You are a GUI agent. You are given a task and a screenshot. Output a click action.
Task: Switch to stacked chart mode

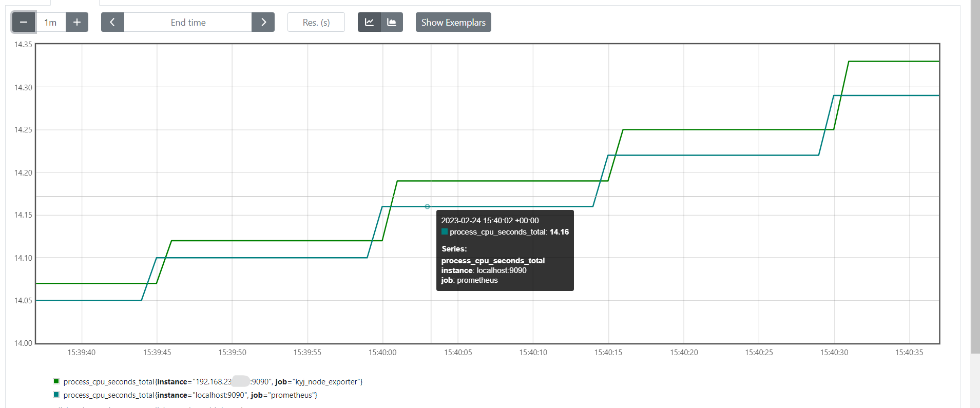pyautogui.click(x=392, y=22)
